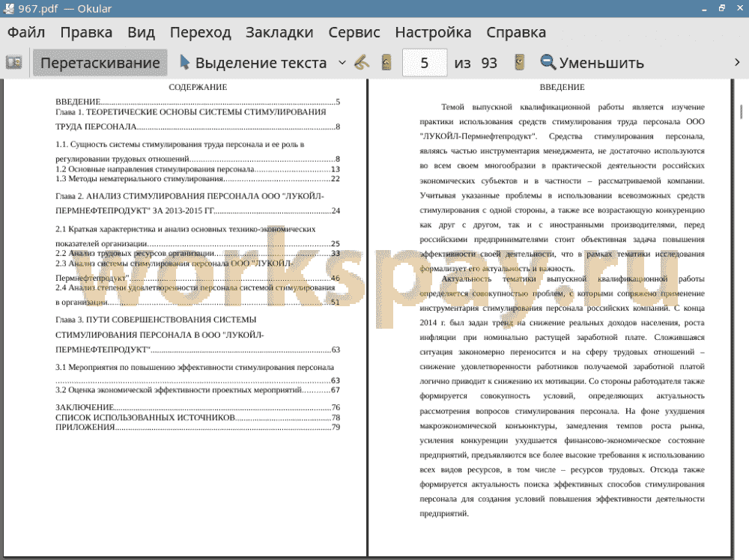Open the Вид menu

point(141,32)
